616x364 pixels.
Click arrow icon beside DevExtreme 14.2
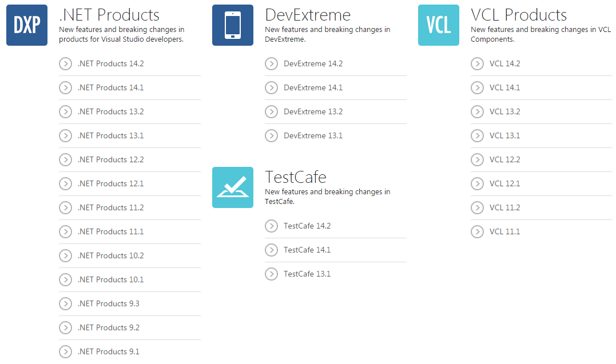coord(271,63)
